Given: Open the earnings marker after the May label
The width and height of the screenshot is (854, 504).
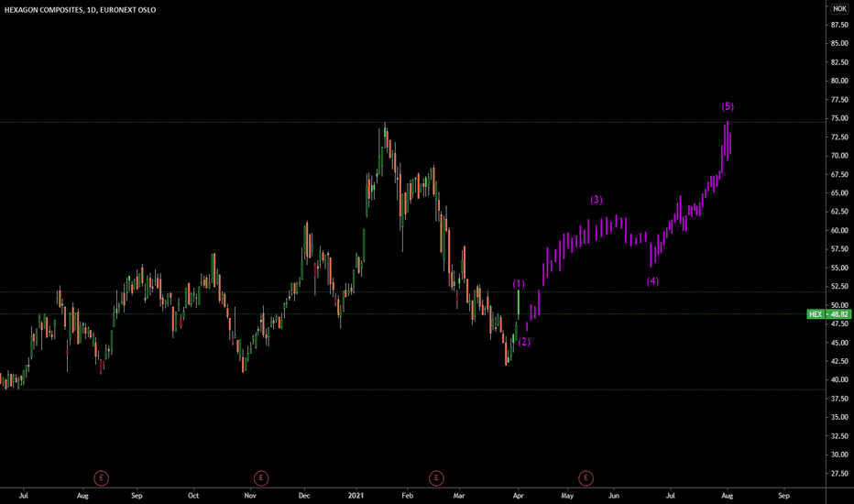Looking at the screenshot, I should (x=586, y=478).
